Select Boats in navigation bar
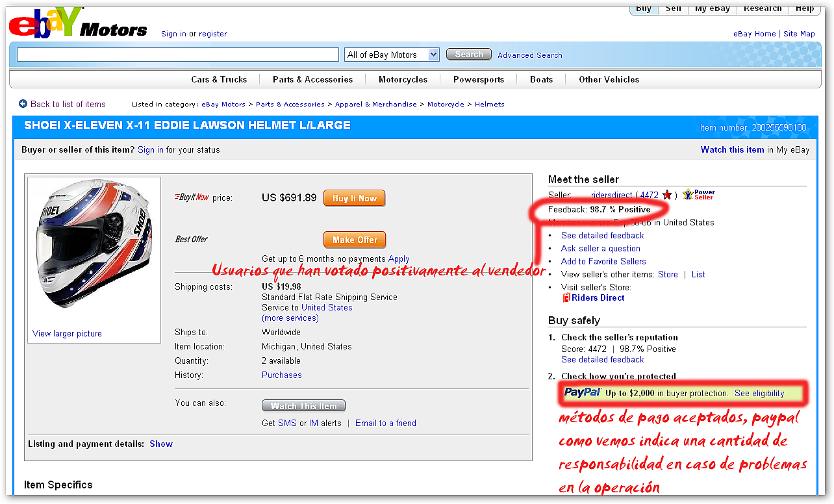 542,79
